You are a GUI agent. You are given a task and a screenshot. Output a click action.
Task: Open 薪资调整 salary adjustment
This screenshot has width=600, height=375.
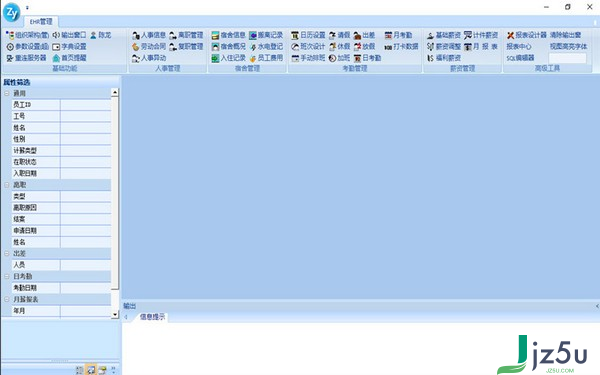click(444, 47)
